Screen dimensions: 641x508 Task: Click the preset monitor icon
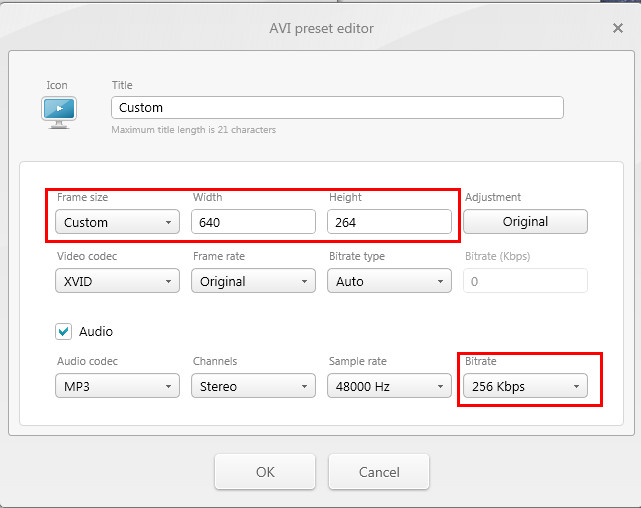click(58, 110)
